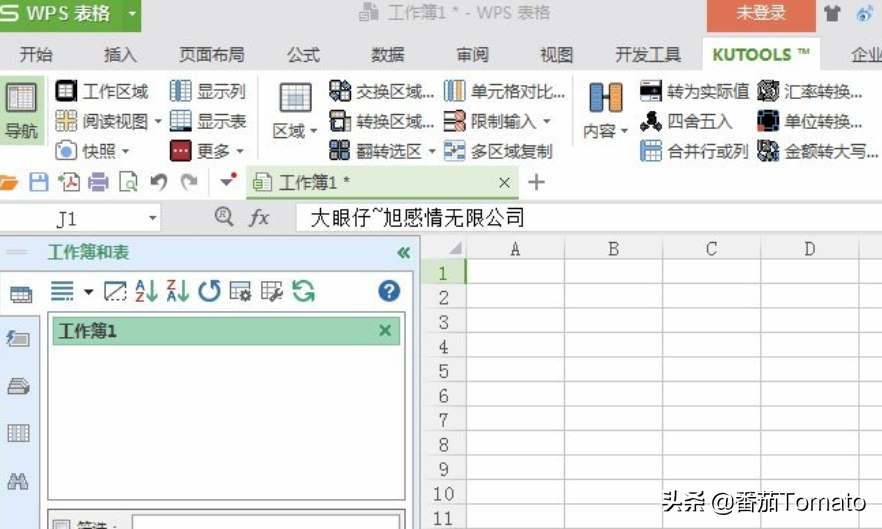Open the 开发工具 Developer tab
Screen dimensions: 882x529
pyautogui.click(x=648, y=55)
